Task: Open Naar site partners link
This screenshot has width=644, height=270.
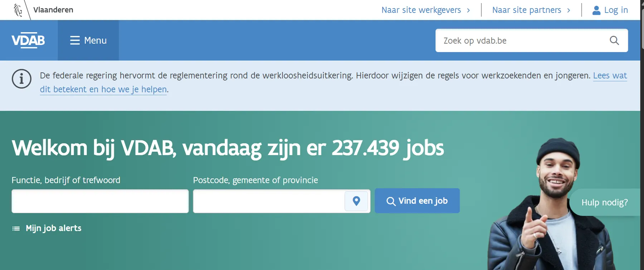Action: [527, 10]
